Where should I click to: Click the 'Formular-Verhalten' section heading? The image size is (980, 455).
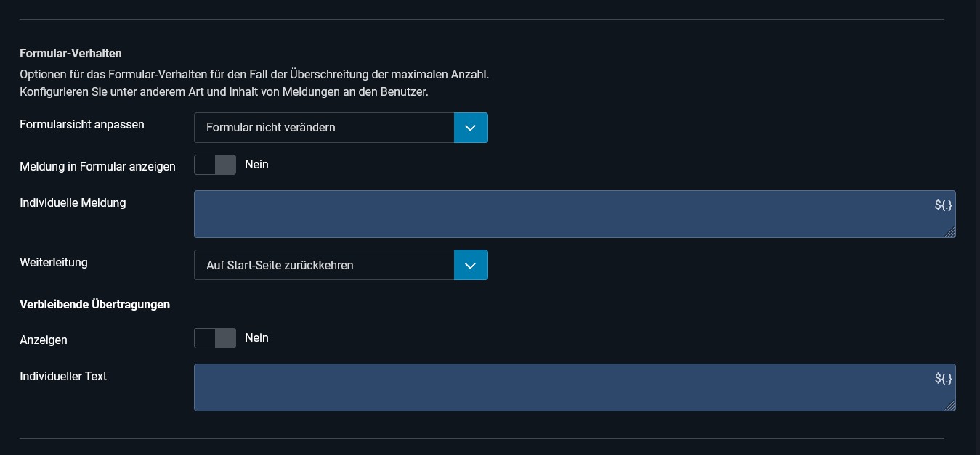coord(70,54)
